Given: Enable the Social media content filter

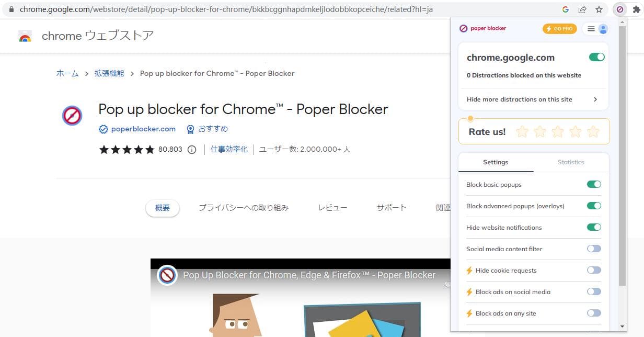Looking at the screenshot, I should point(594,249).
